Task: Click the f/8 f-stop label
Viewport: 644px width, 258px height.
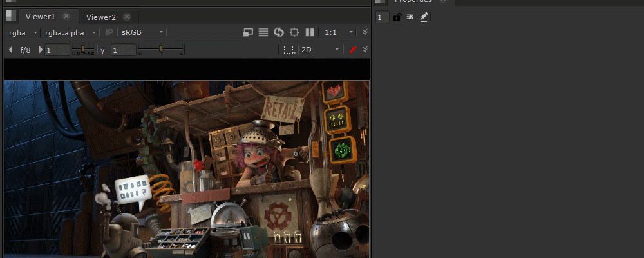Action: pyautogui.click(x=26, y=50)
